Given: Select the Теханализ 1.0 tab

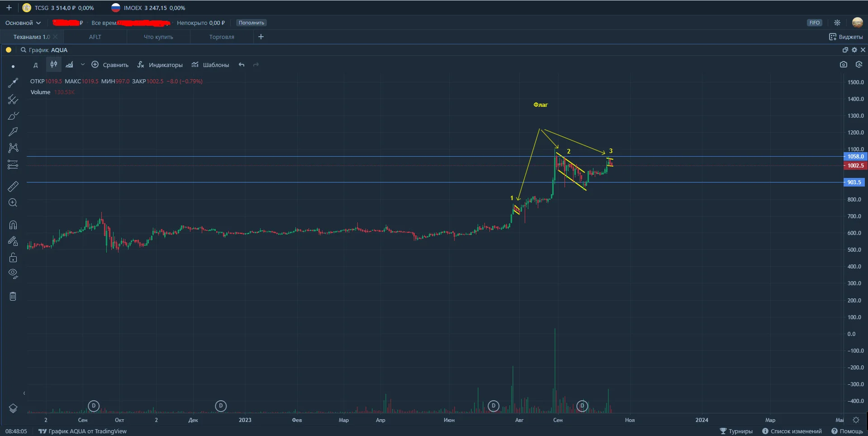Looking at the screenshot, I should pyautogui.click(x=32, y=37).
